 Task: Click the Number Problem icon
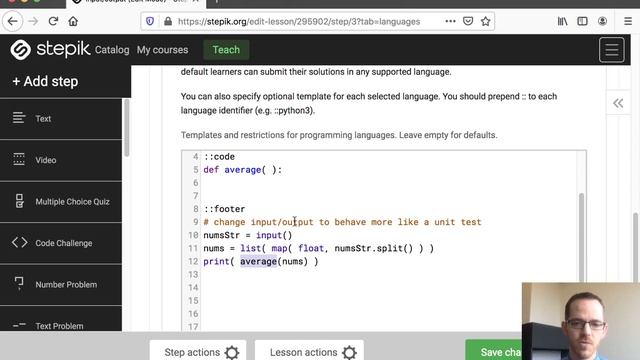[19, 284]
